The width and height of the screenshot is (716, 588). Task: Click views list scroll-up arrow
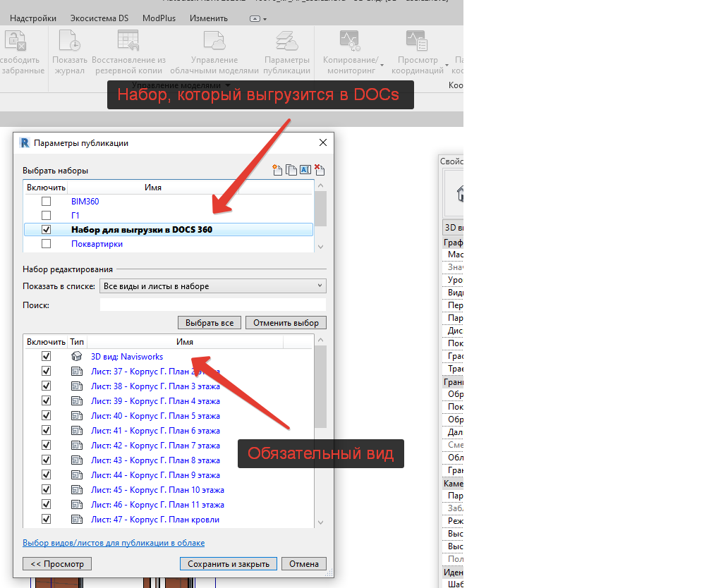tap(320, 340)
